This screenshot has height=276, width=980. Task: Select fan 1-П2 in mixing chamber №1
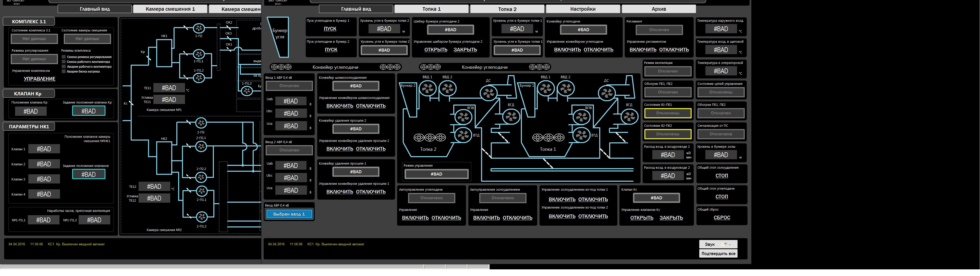click(x=199, y=29)
